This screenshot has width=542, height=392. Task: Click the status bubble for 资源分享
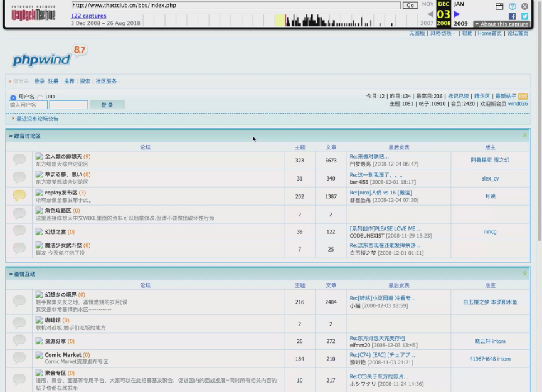coord(19,341)
